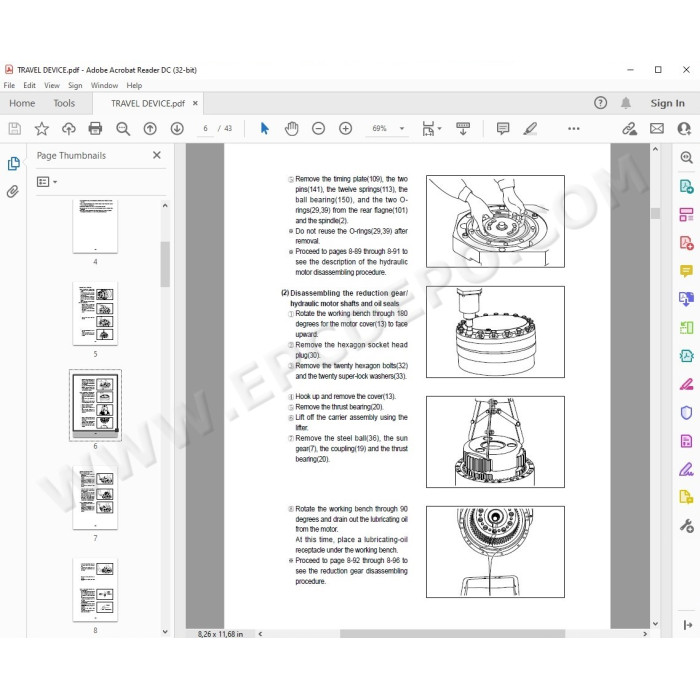This screenshot has height=700, width=700.
Task: Open the Window menu
Action: (x=104, y=85)
